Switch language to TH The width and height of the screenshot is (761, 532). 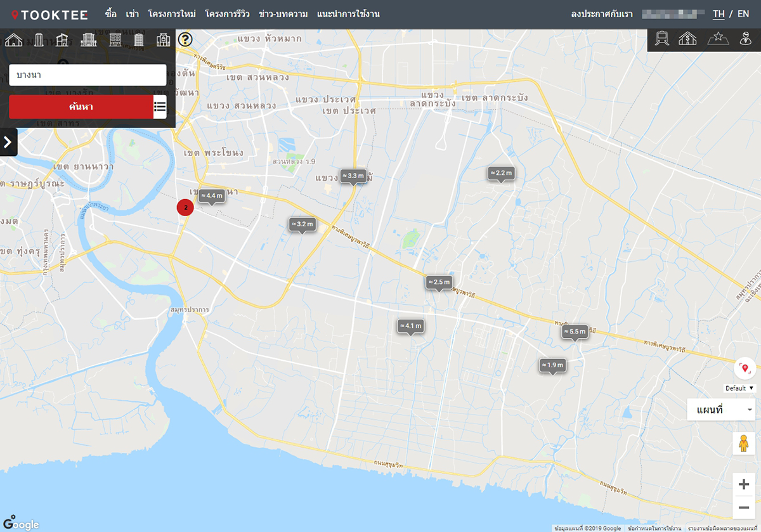click(x=719, y=14)
